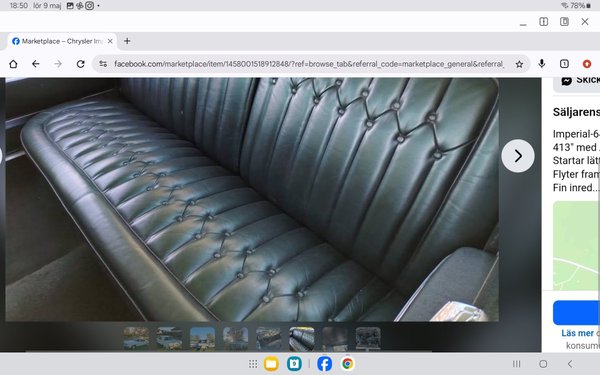Click the forward navigation arrow
This screenshot has width=600, height=375.
click(x=58, y=64)
